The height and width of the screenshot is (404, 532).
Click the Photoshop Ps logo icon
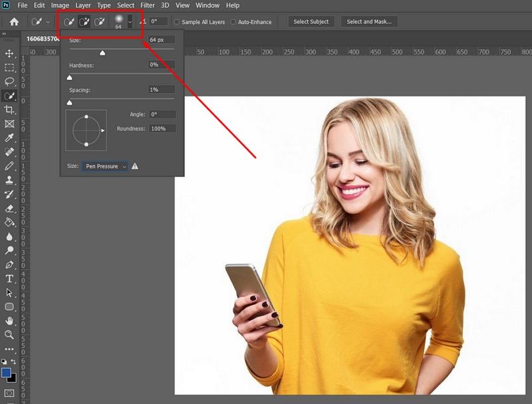6,5
